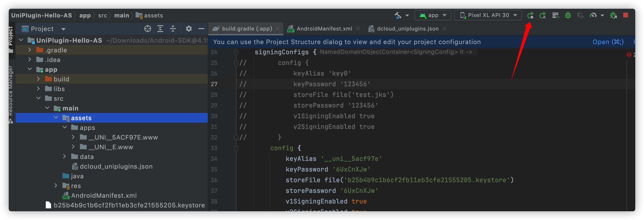Click the Apply Code Changes icon

[x=555, y=15]
